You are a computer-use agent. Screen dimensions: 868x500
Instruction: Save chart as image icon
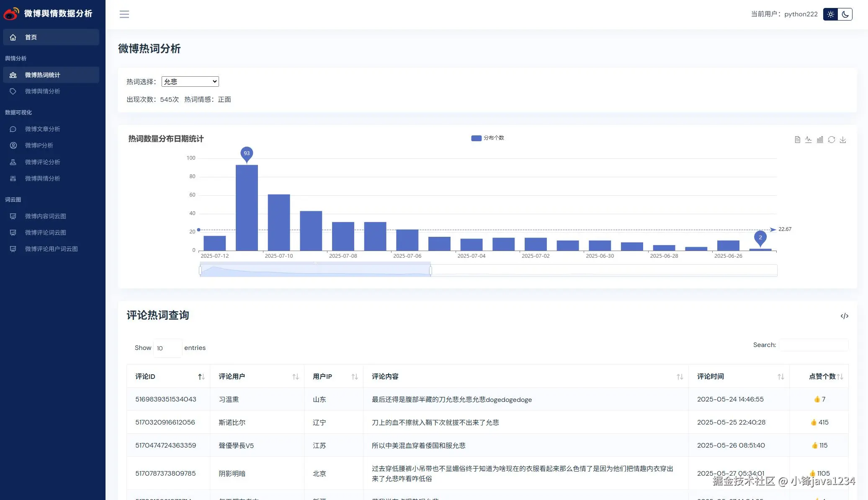(843, 140)
